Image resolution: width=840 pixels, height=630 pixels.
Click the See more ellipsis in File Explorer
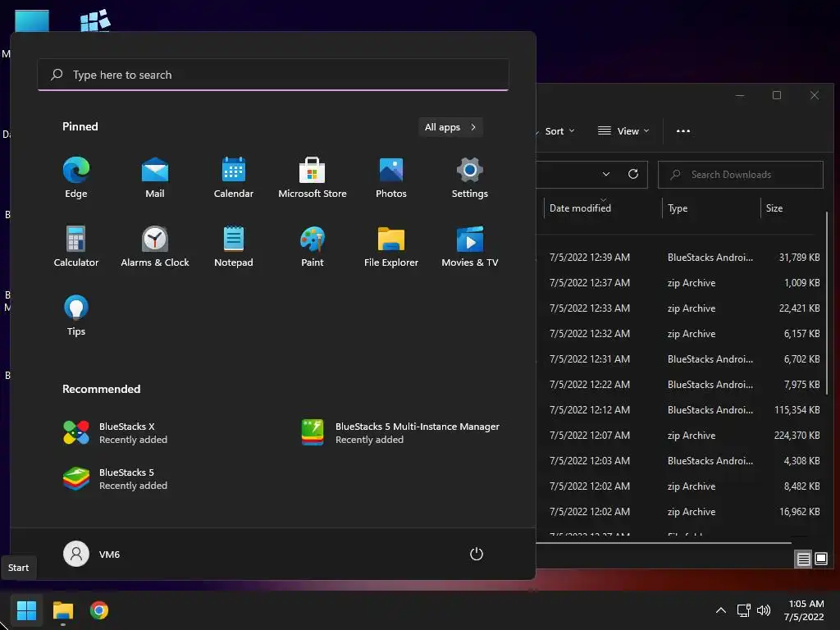[x=683, y=131]
